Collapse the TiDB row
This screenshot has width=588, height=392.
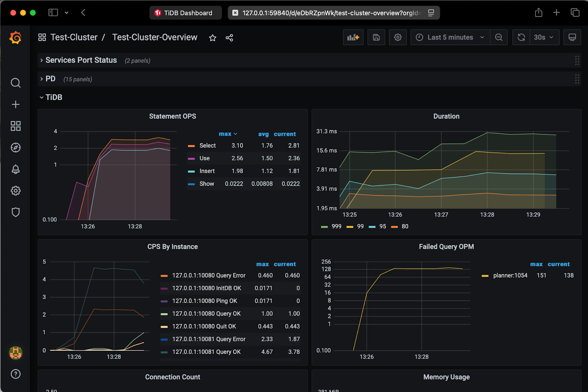pos(51,97)
